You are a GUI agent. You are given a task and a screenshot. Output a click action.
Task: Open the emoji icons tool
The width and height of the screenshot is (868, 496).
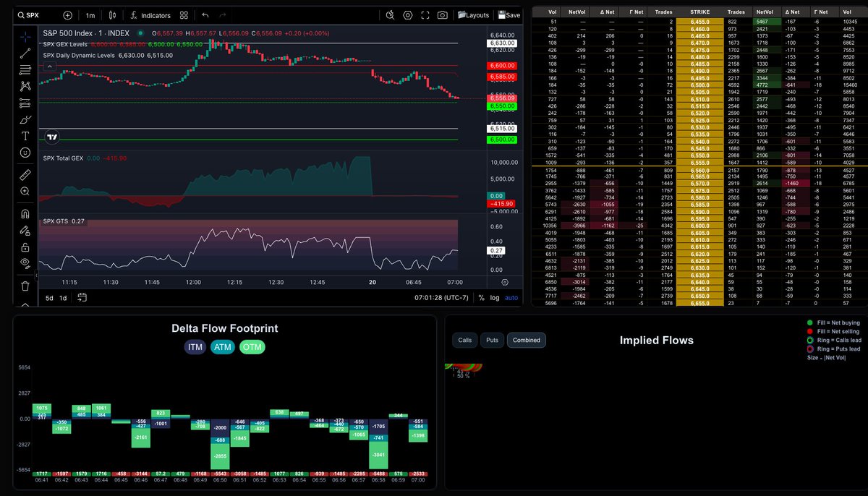(x=25, y=153)
